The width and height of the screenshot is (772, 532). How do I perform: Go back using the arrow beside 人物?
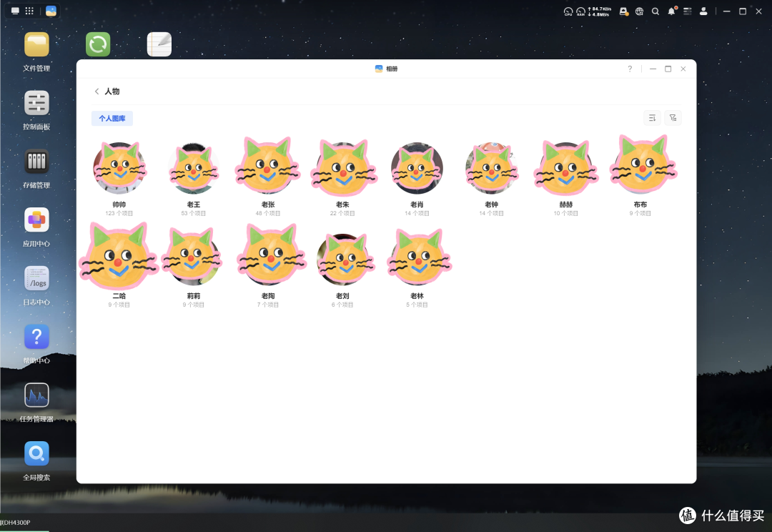pyautogui.click(x=97, y=91)
